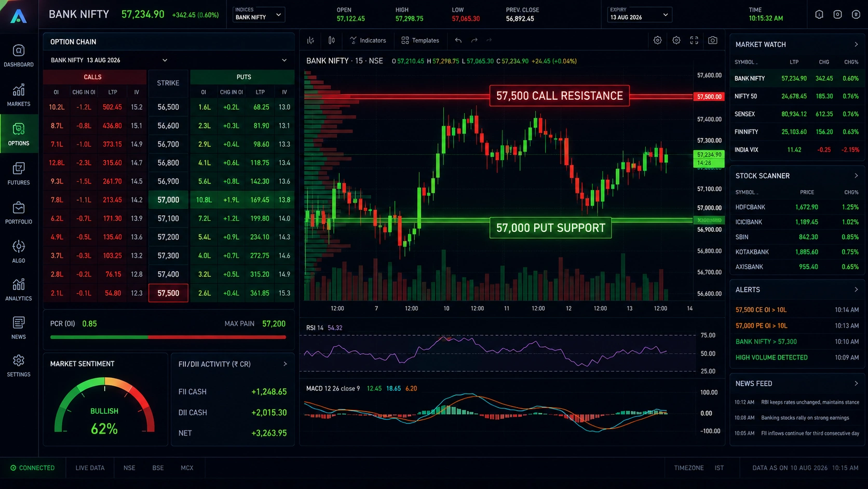
Task: Click the PCR (OI) ratio bar
Action: 168,337
